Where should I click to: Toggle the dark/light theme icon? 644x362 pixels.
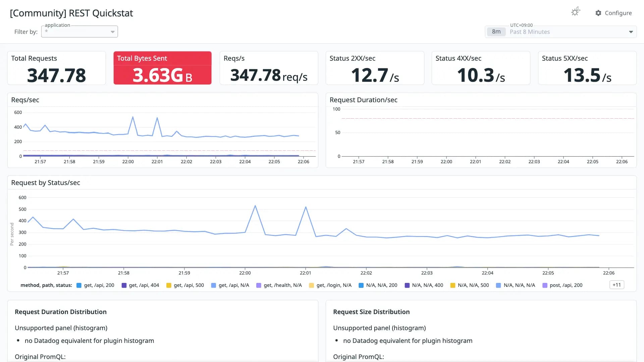[x=576, y=12]
